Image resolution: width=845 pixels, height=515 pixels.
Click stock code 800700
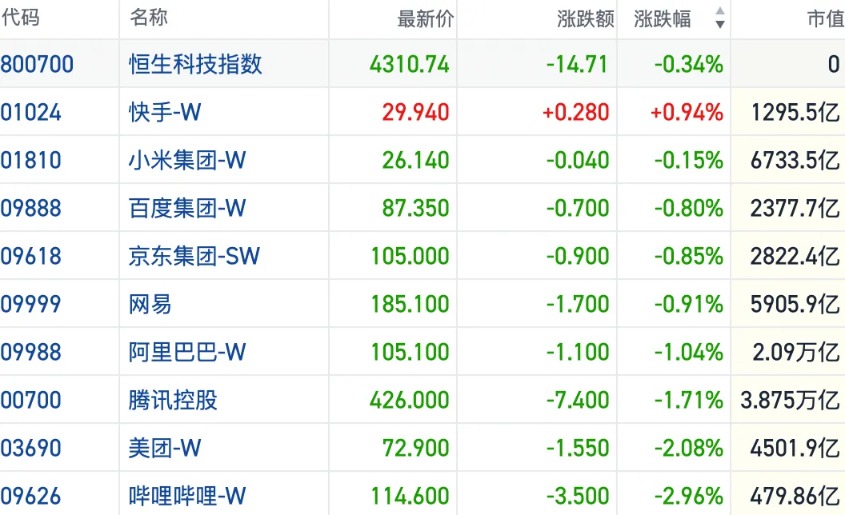point(37,64)
